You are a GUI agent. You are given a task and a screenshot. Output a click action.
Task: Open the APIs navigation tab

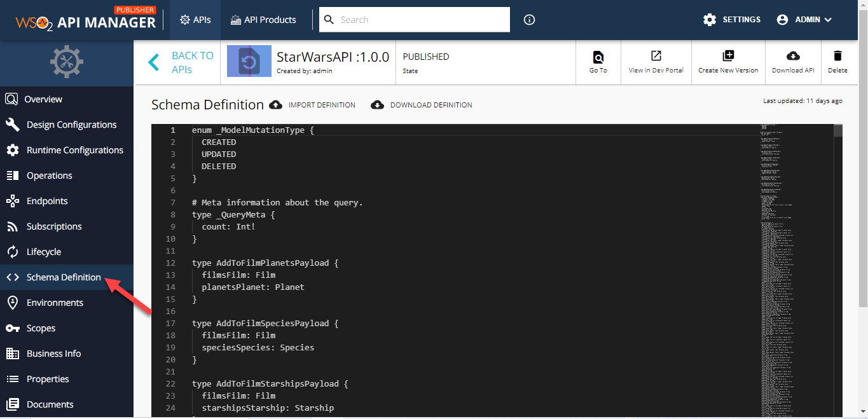coord(195,19)
